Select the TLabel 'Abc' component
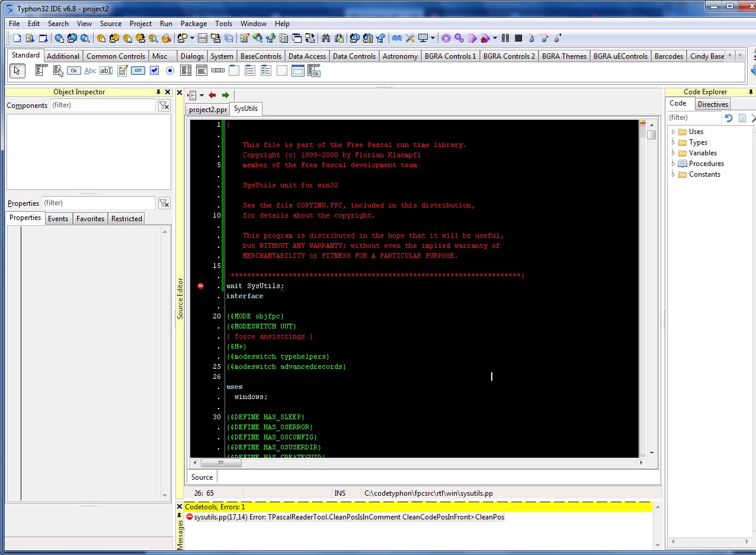Viewport: 756px width, 555px height. pos(90,71)
